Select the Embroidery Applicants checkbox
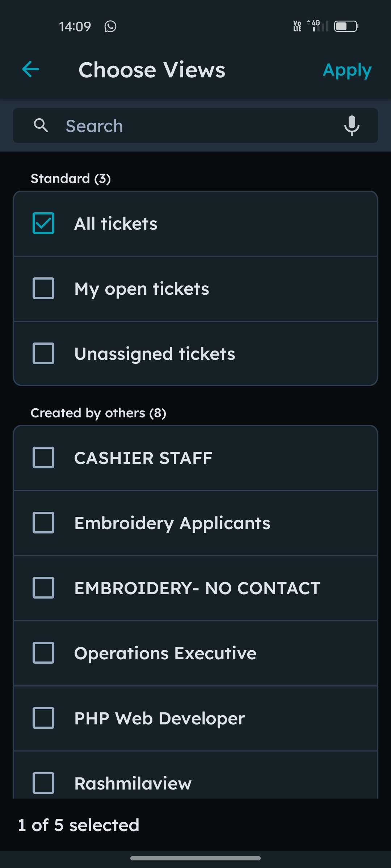The height and width of the screenshot is (868, 391). 43,523
